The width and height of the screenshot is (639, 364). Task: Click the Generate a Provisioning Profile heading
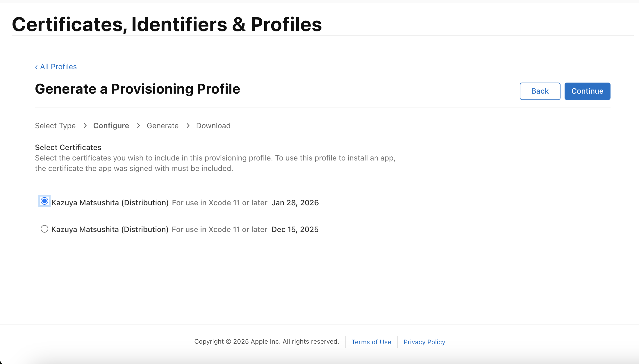pos(138,89)
